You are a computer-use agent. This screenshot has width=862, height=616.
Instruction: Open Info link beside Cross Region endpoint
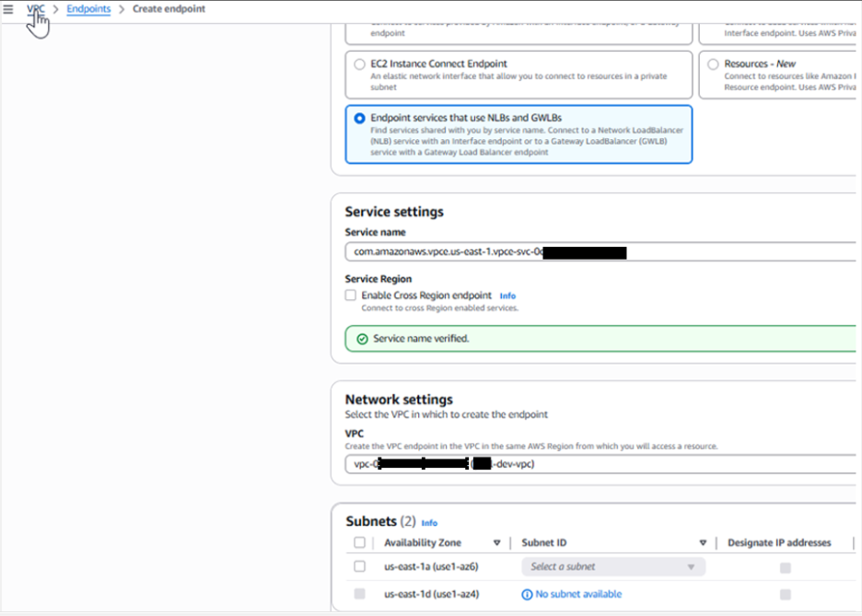[507, 296]
